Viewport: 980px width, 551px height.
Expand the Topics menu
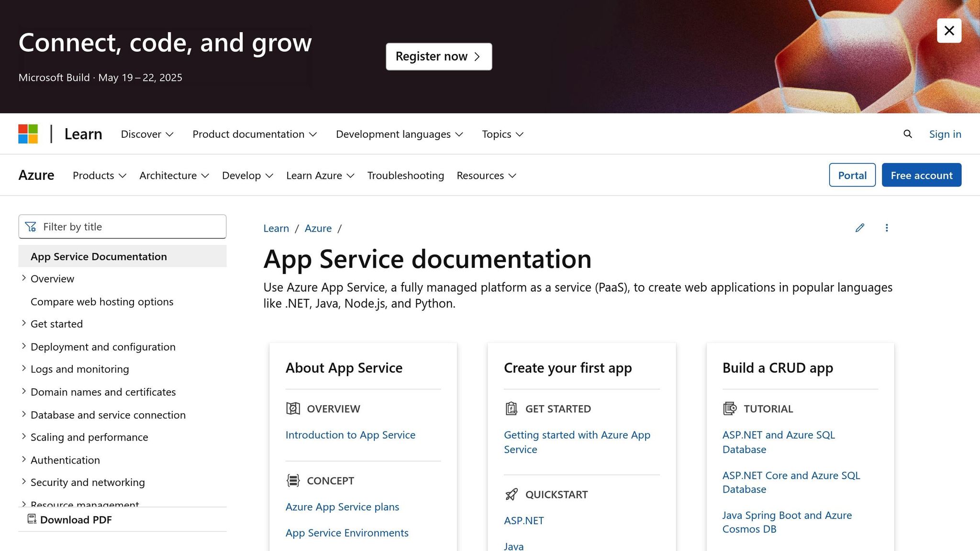coord(503,134)
